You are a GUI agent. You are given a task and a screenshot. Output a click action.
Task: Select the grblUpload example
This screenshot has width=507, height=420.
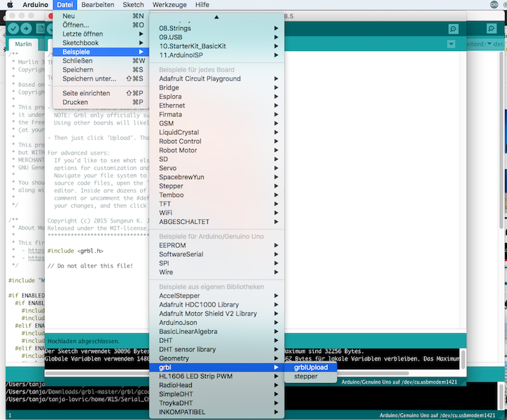311,367
